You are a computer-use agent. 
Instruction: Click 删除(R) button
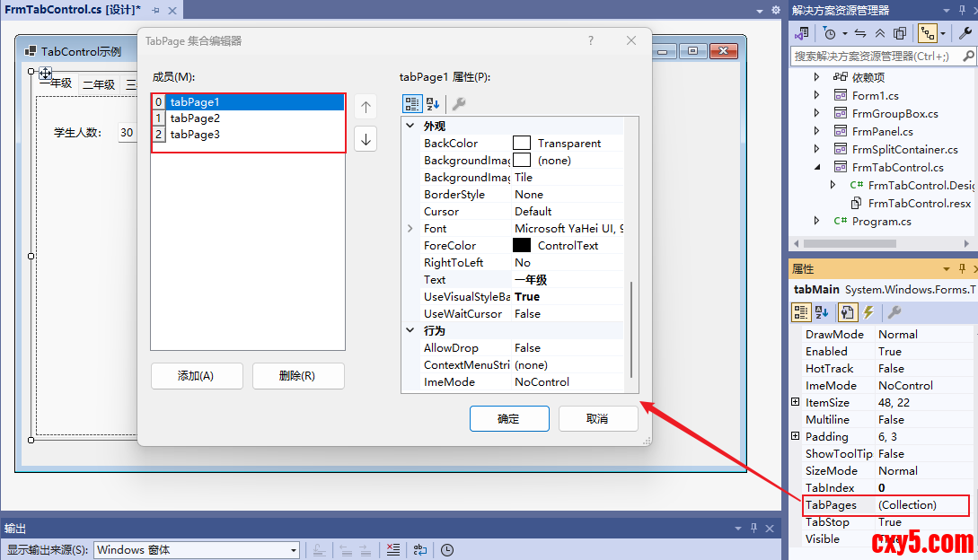pyautogui.click(x=297, y=376)
